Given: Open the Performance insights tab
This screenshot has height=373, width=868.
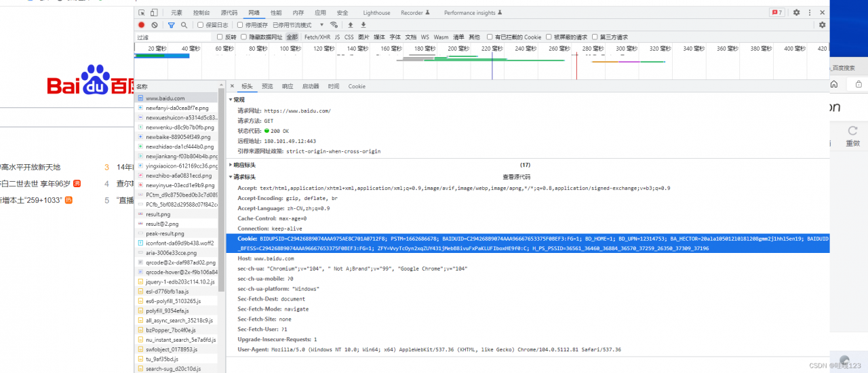Looking at the screenshot, I should pos(473,13).
